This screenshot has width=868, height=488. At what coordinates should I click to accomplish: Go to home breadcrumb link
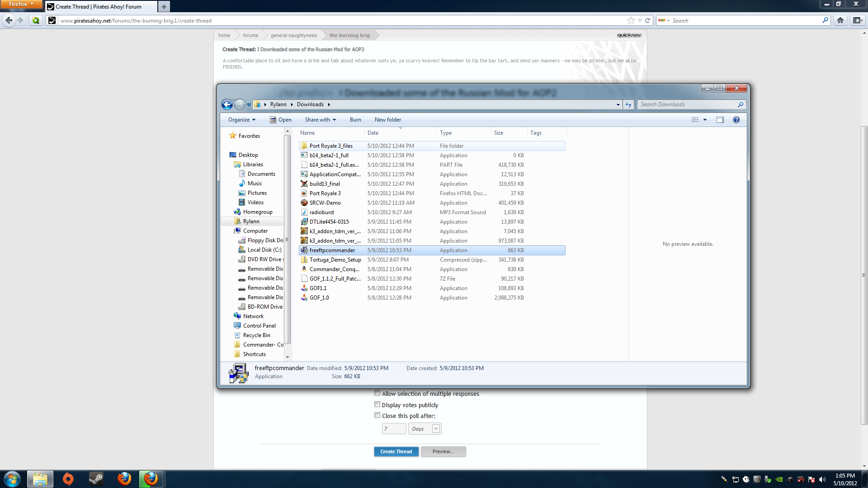pyautogui.click(x=224, y=35)
